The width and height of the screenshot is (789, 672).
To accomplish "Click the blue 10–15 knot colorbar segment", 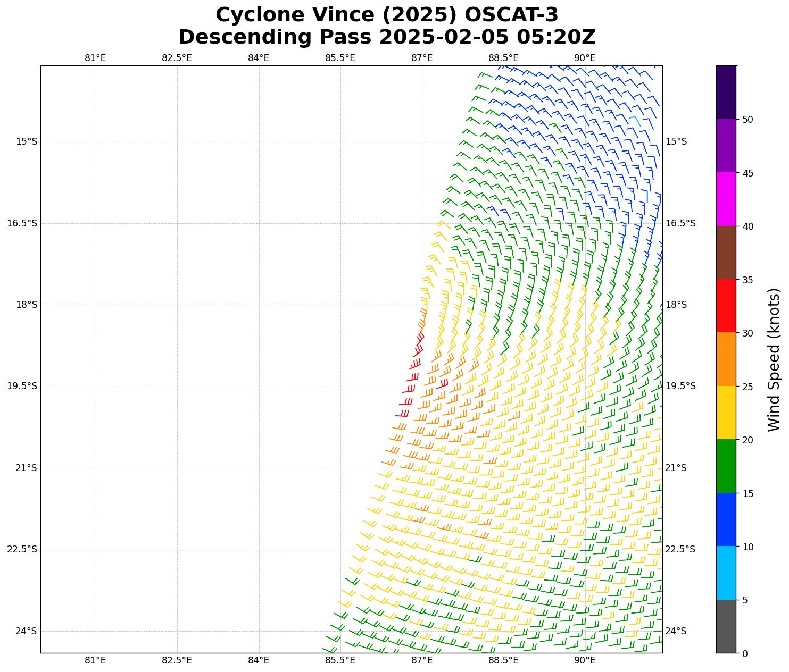I will 726,519.
